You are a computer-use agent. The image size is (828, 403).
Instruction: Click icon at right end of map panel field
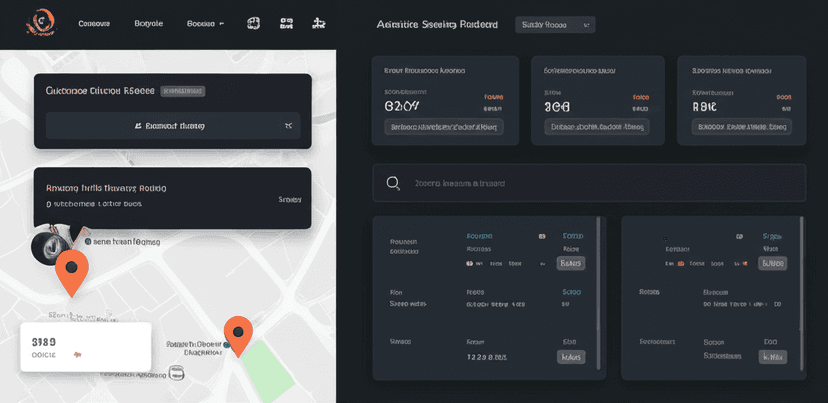[288, 126]
